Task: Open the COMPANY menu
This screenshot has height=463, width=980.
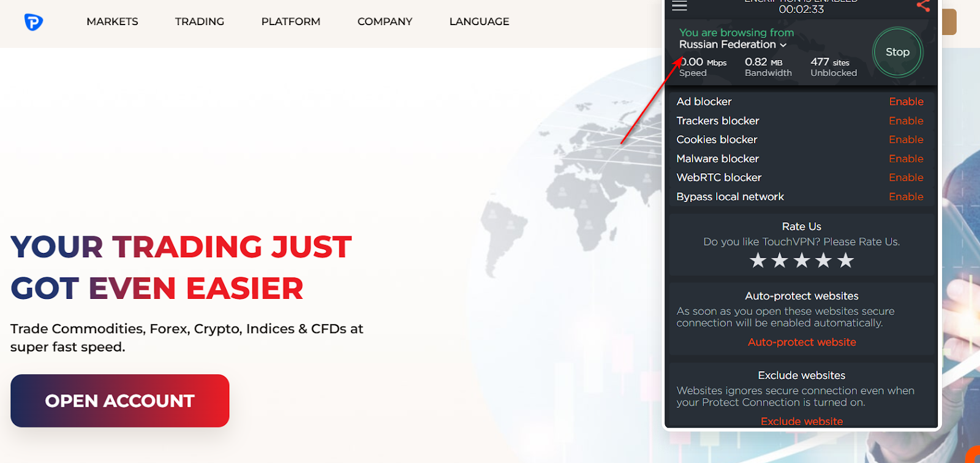Action: pyautogui.click(x=385, y=21)
